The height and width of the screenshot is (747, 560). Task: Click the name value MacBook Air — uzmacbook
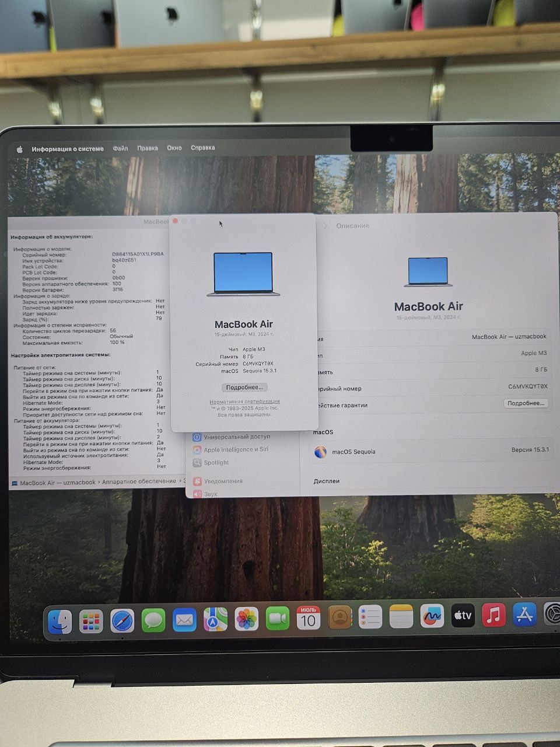(509, 337)
